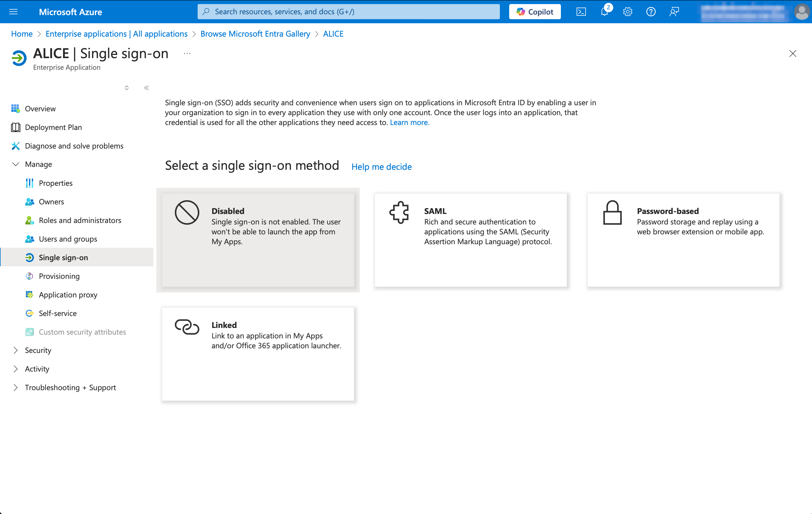
Task: Click the Microsoft Azure logo text
Action: point(71,12)
